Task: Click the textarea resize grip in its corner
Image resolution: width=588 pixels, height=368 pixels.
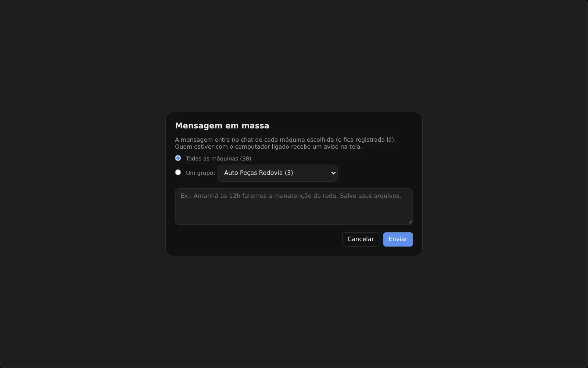Action: point(410,222)
